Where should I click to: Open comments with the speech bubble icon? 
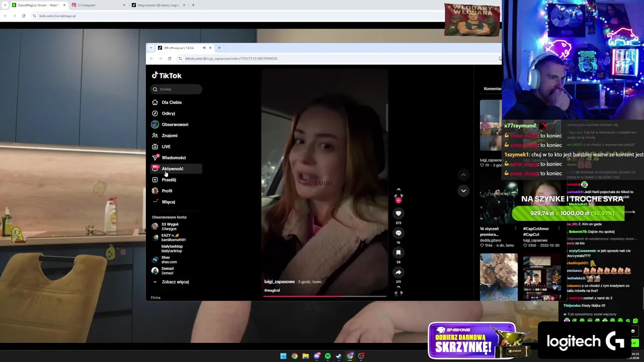(398, 233)
